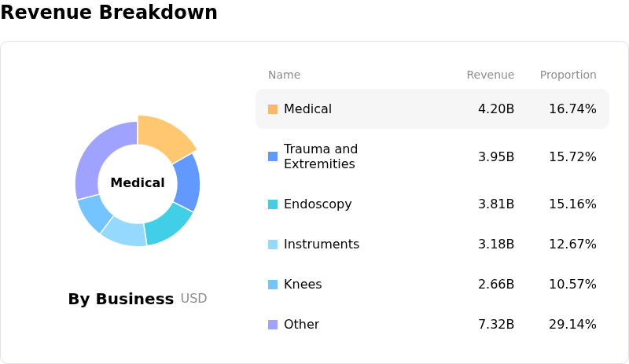Image resolution: width=629 pixels, height=364 pixels.
Task: Select the Trauma and Extremities donut slice
Action: (189, 182)
